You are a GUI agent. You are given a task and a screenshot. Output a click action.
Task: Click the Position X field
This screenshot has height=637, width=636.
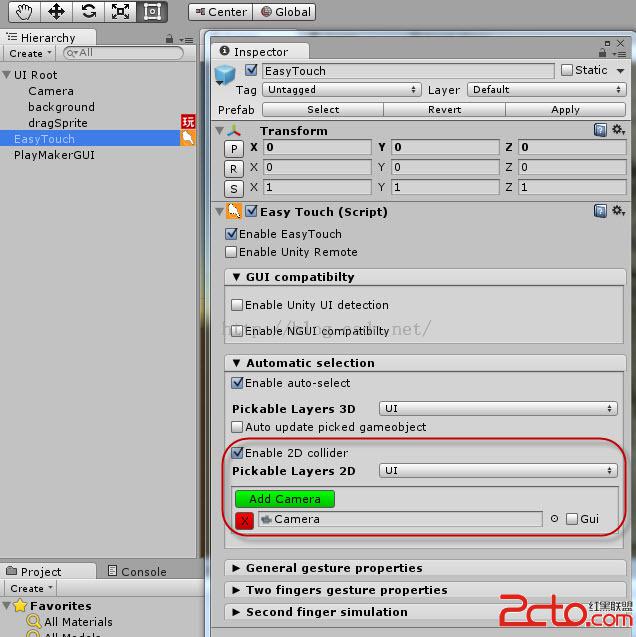317,147
